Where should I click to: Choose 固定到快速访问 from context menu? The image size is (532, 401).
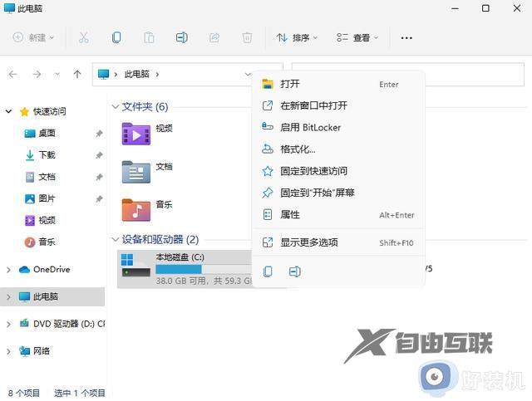[338, 171]
